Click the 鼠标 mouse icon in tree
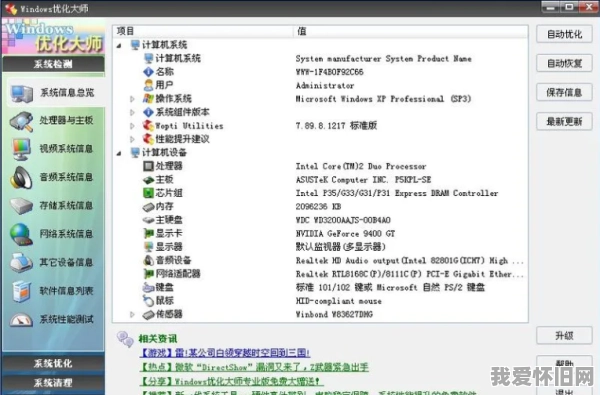The width and height of the screenshot is (600, 395). [148, 301]
